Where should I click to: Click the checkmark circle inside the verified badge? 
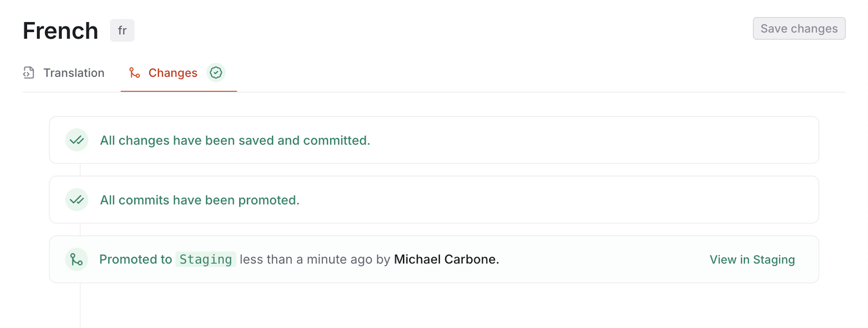click(x=216, y=72)
